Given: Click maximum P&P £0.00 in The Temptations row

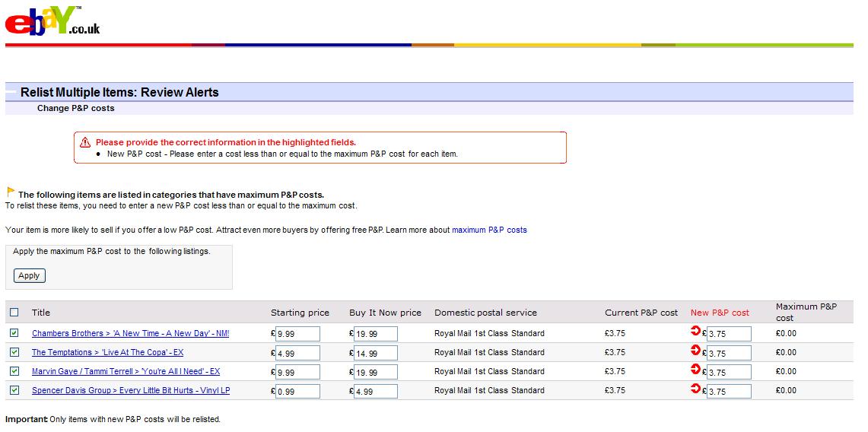Looking at the screenshot, I should [x=786, y=352].
